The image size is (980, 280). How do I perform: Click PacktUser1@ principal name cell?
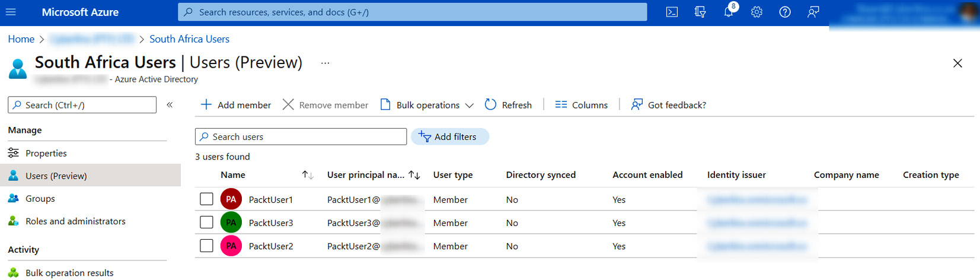[x=375, y=199]
